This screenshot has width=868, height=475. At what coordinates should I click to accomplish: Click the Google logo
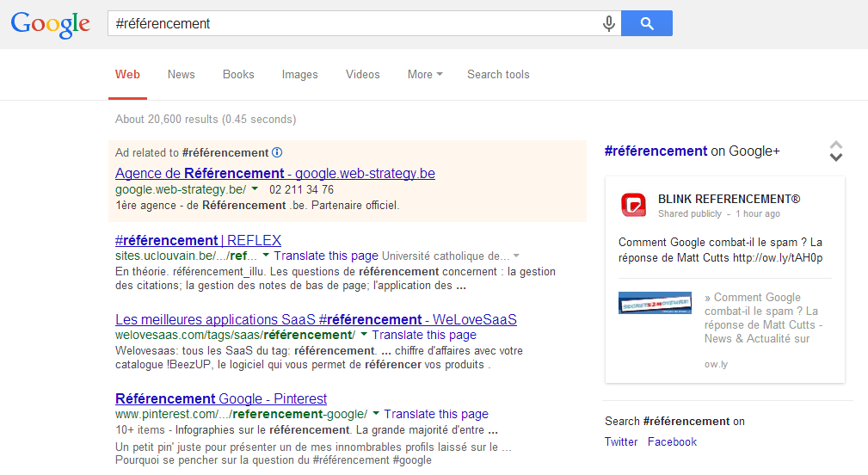(51, 24)
